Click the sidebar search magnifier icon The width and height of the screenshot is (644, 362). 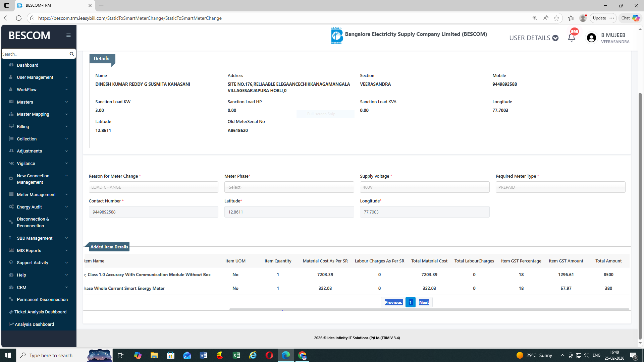71,54
